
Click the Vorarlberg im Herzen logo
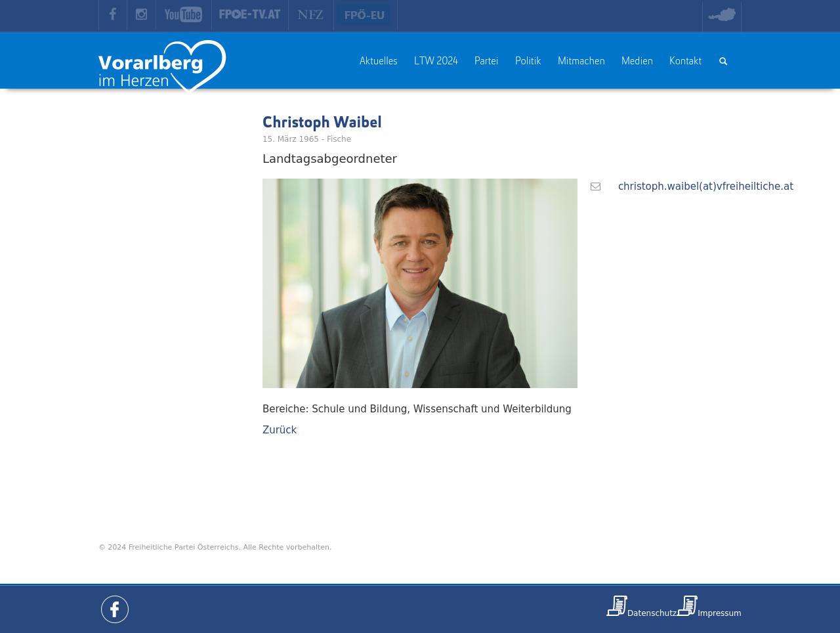point(162,66)
